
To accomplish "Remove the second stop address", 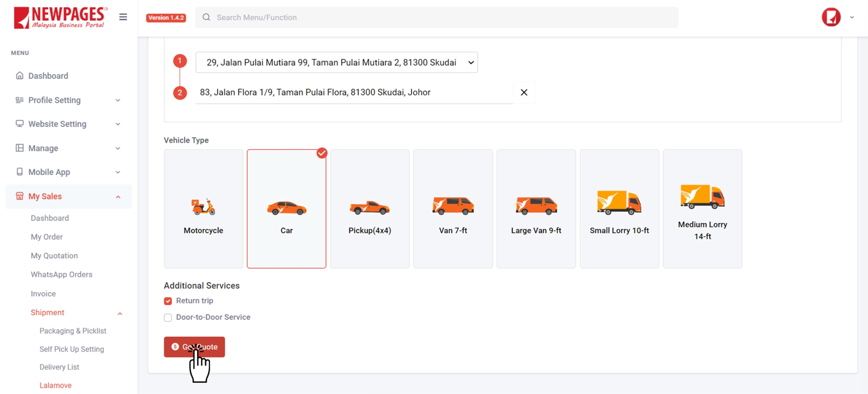I will click(524, 92).
